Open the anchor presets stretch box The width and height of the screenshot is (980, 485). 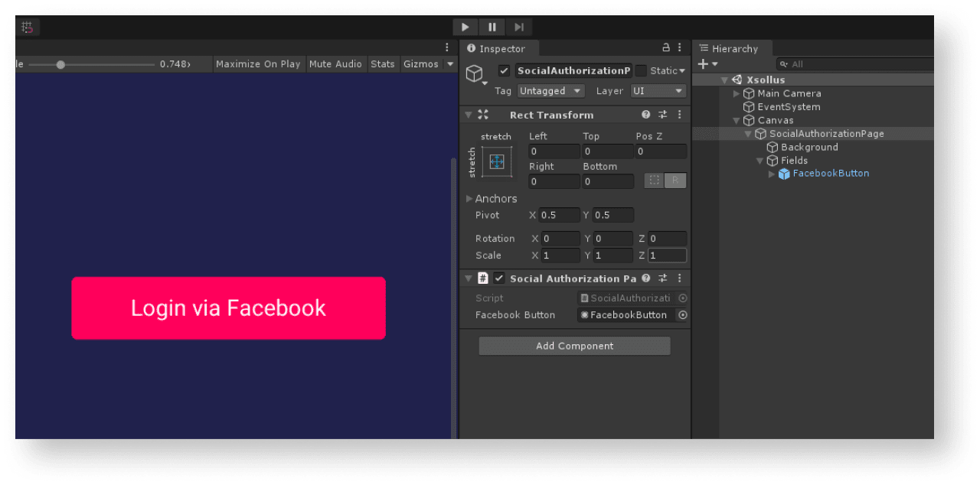(496, 161)
